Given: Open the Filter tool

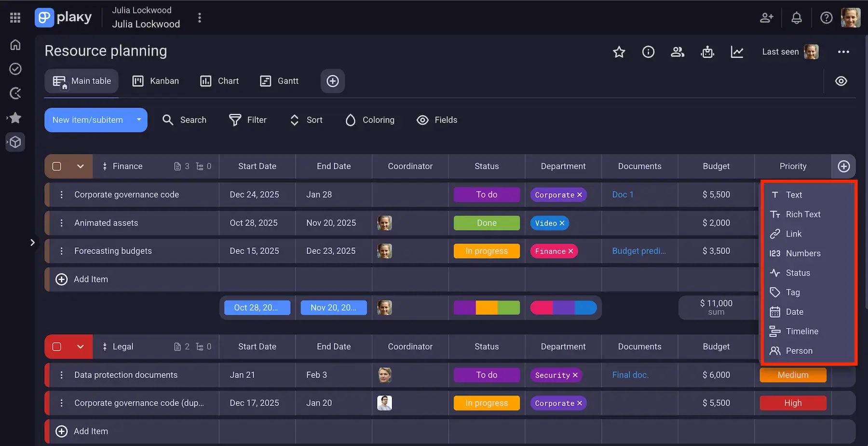Looking at the screenshot, I should pos(235,120).
